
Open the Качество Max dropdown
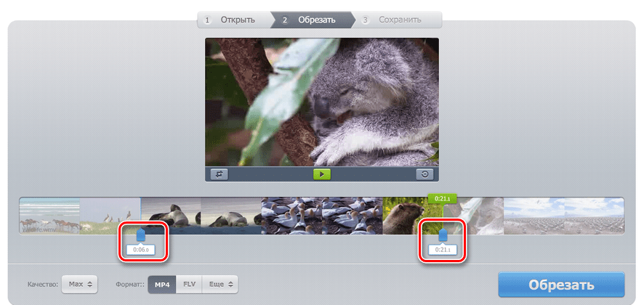(80, 284)
